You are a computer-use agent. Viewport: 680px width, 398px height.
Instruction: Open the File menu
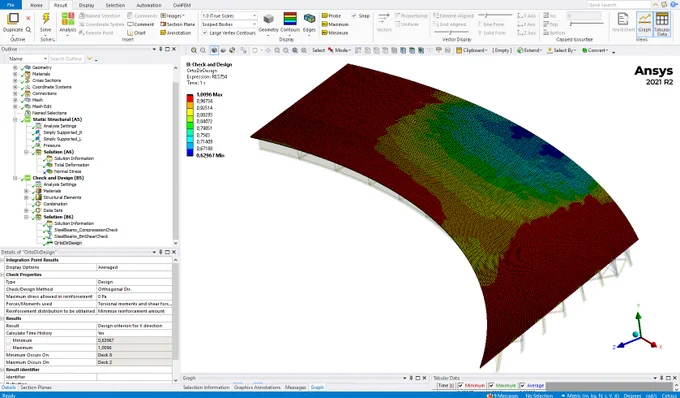tap(10, 5)
